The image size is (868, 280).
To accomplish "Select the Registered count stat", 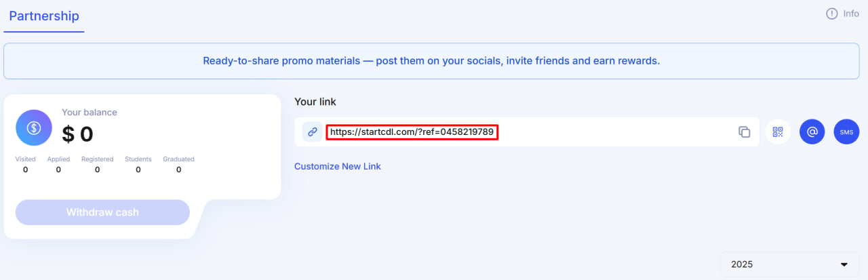I will point(97,165).
